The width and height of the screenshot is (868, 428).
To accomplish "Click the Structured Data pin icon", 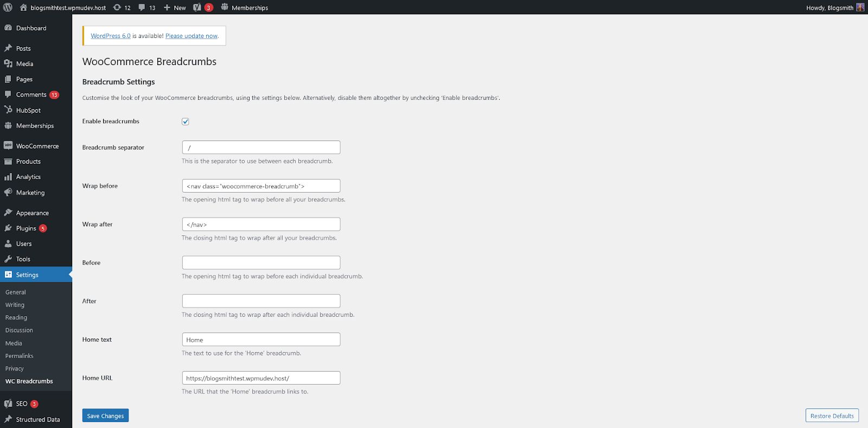I will coord(8,419).
